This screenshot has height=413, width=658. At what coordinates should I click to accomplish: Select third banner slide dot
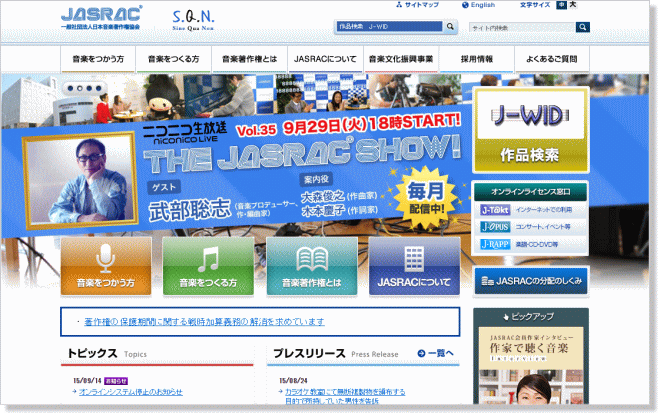(x=89, y=89)
